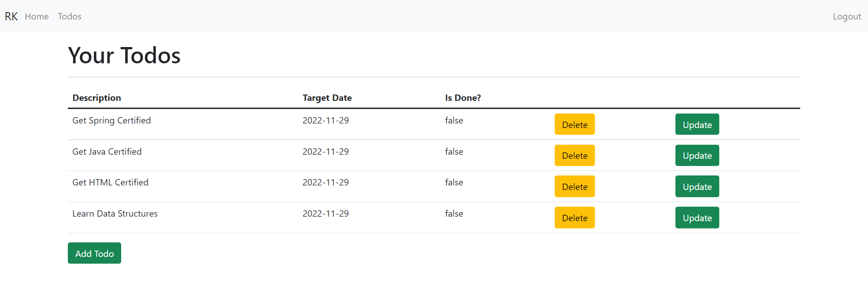Image resolution: width=868 pixels, height=303 pixels.
Task: Click the Your Todos page heading
Action: tap(124, 56)
